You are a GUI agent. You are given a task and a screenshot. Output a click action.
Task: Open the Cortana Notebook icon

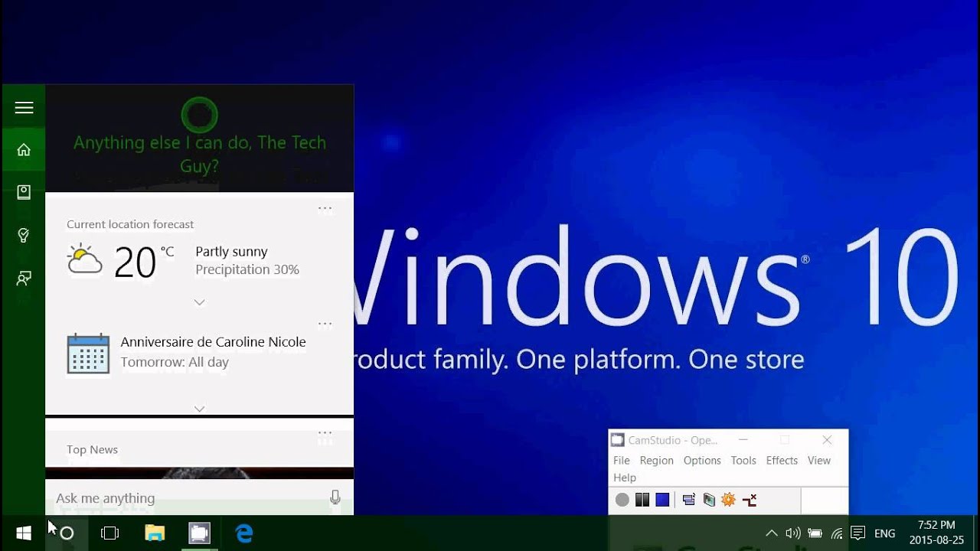click(x=24, y=192)
